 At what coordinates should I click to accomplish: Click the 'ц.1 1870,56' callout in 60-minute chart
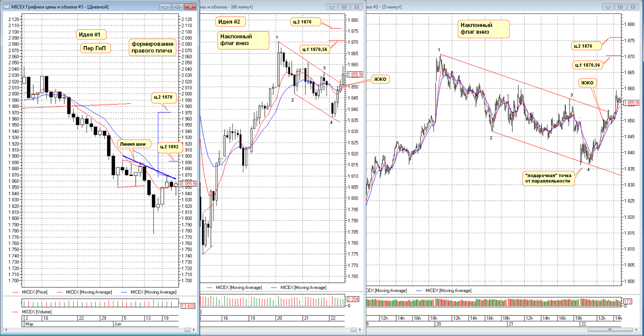coord(315,49)
